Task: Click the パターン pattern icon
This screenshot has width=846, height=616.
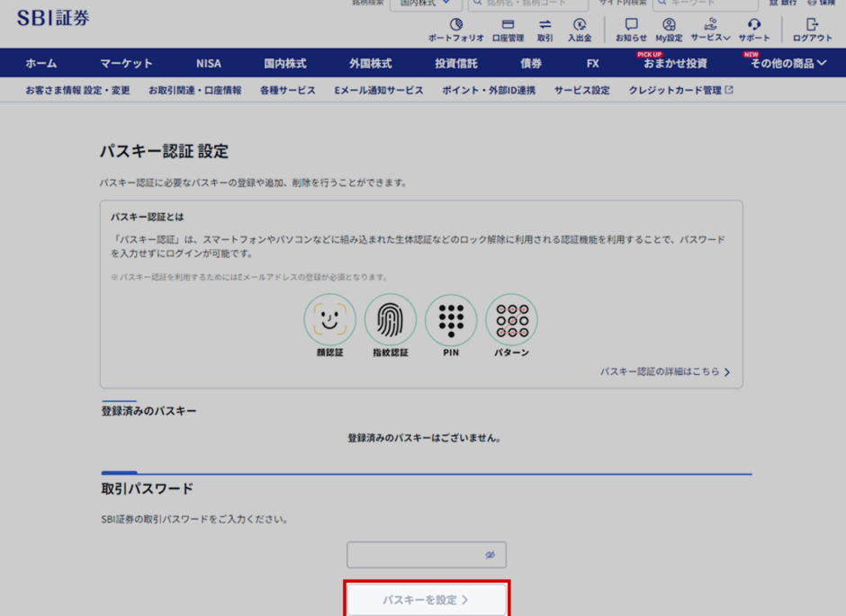Action: coord(511,319)
